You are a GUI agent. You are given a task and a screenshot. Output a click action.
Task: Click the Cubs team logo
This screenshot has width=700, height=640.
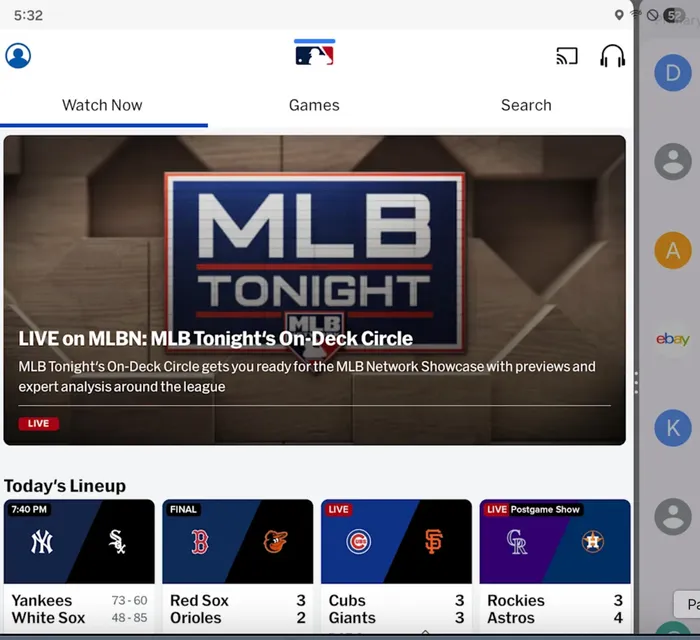[358, 542]
